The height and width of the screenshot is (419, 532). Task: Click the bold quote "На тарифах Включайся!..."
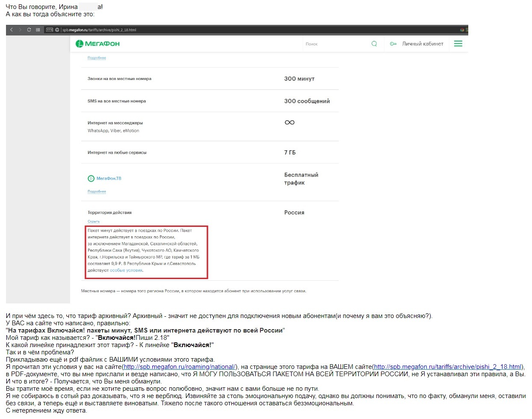pos(145,330)
